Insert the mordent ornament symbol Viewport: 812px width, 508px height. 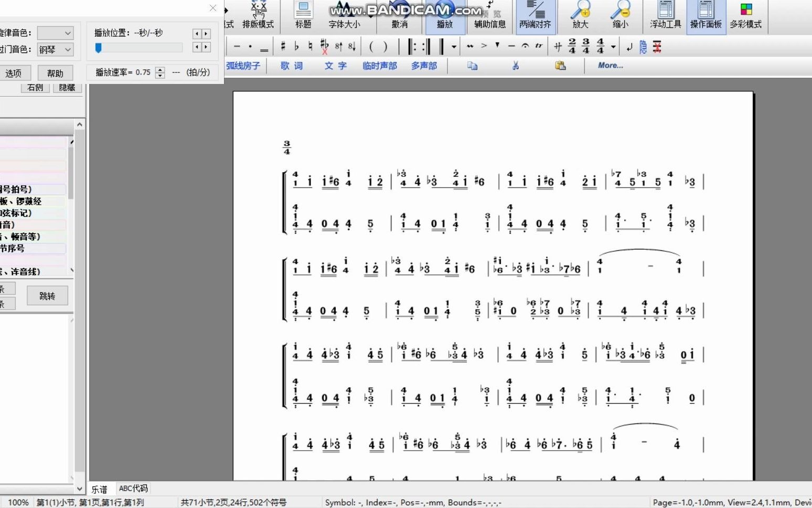(x=470, y=46)
